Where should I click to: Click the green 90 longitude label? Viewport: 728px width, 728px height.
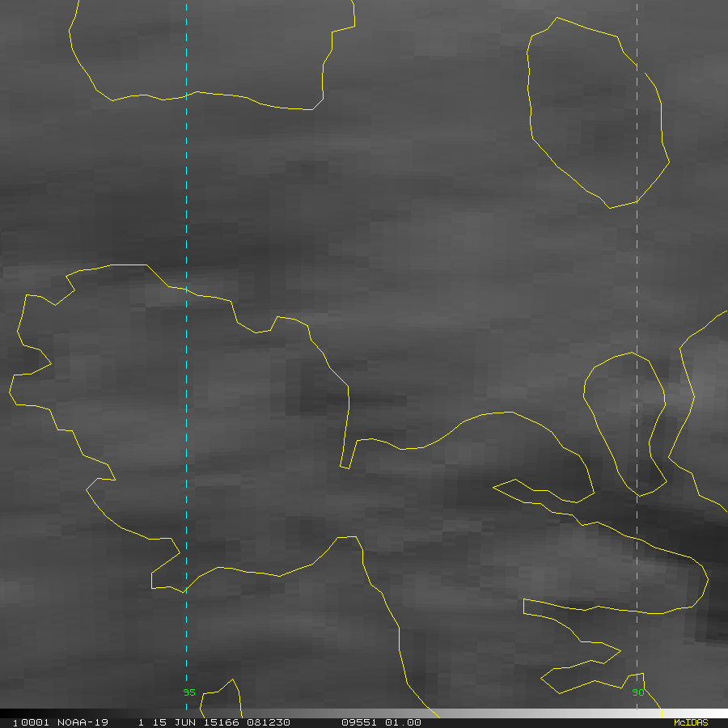coord(637,692)
